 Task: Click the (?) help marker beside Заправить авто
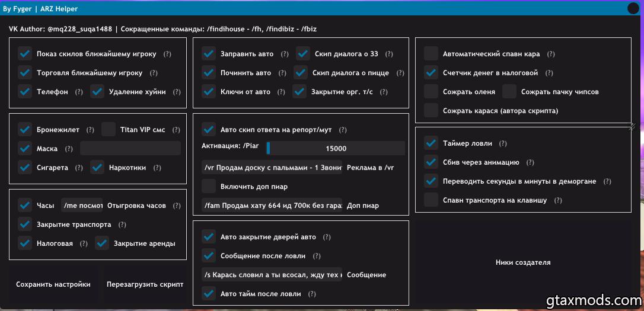coord(285,54)
